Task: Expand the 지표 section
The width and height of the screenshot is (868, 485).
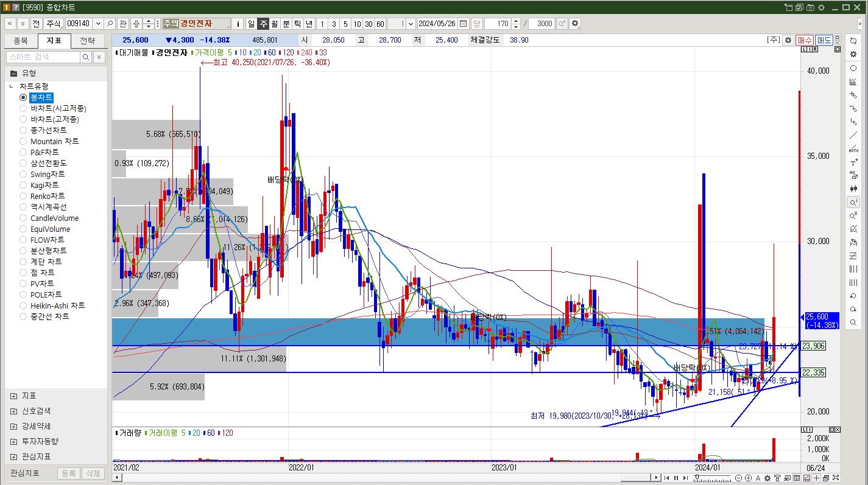Action: point(13,396)
